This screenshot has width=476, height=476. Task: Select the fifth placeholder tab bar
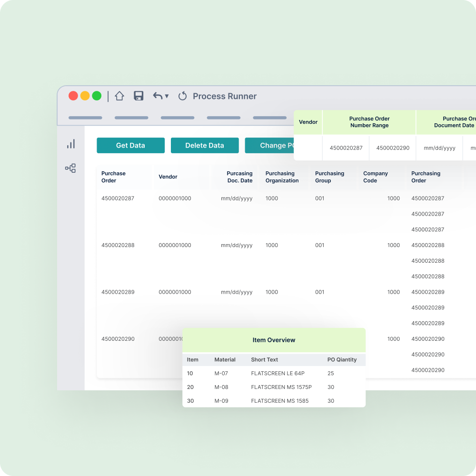point(270,118)
